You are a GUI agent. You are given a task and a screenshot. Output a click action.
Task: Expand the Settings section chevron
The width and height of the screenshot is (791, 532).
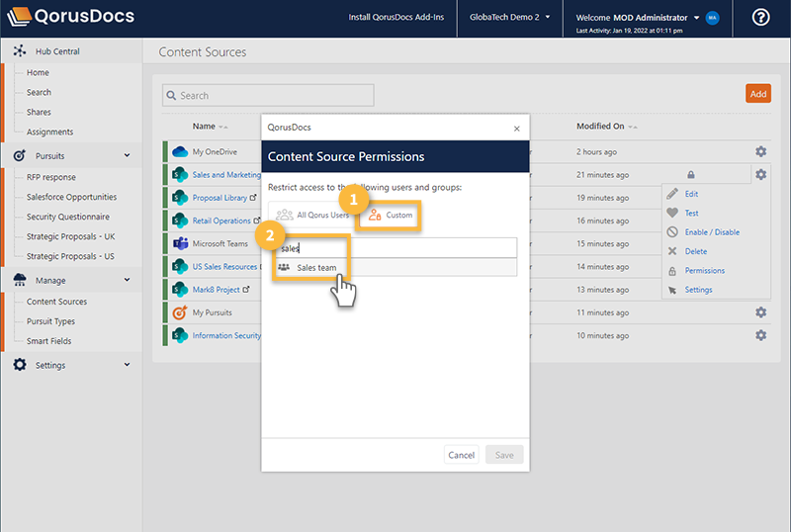(x=128, y=365)
